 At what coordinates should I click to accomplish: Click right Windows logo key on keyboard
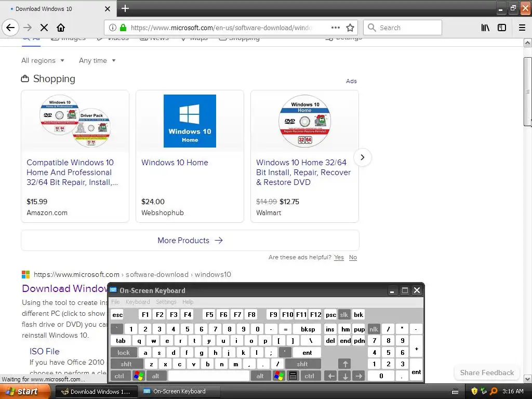[279, 376]
